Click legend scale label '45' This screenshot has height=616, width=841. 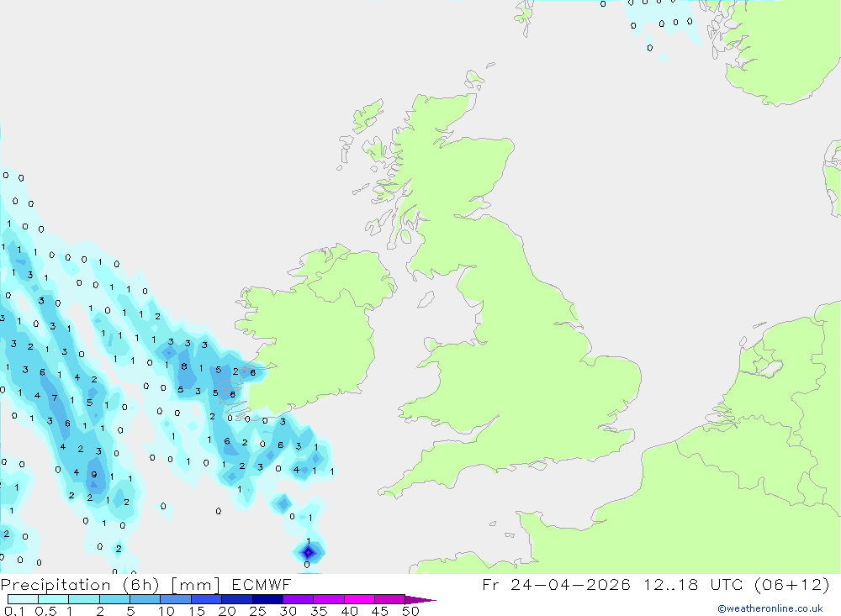click(380, 611)
